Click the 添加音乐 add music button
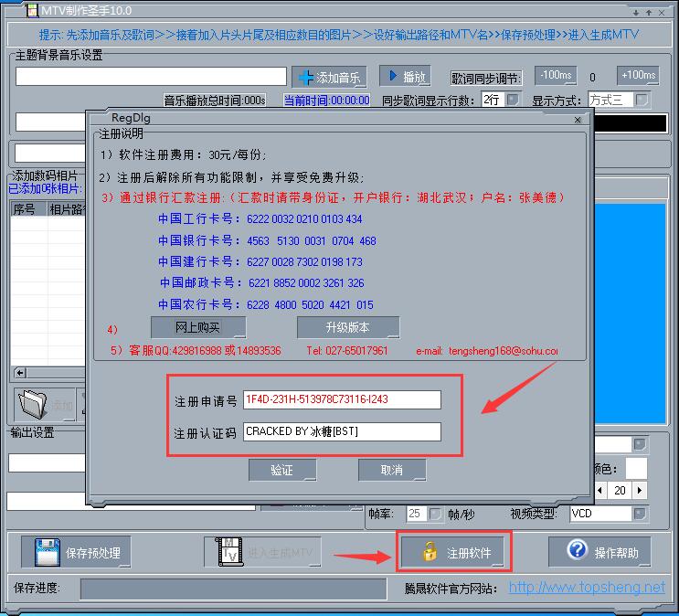 [x=329, y=77]
